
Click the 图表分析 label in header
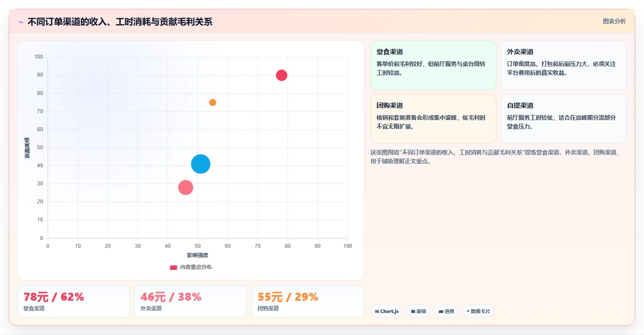(x=614, y=21)
